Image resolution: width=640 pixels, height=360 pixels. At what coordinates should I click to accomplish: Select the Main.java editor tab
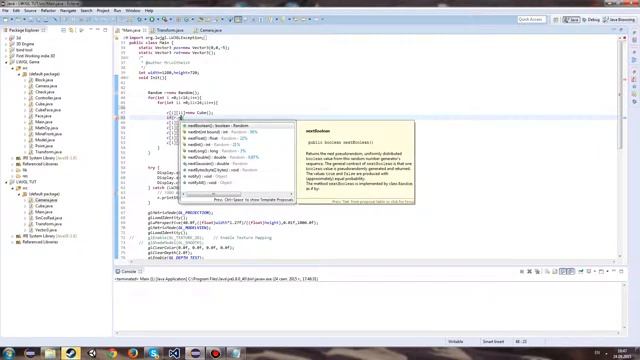click(131, 30)
